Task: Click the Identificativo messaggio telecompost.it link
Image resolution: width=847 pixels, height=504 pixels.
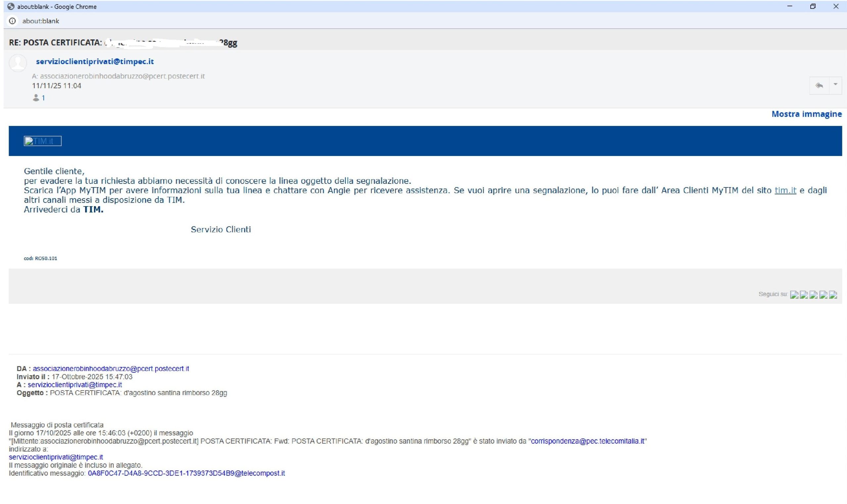Action: [x=186, y=473]
